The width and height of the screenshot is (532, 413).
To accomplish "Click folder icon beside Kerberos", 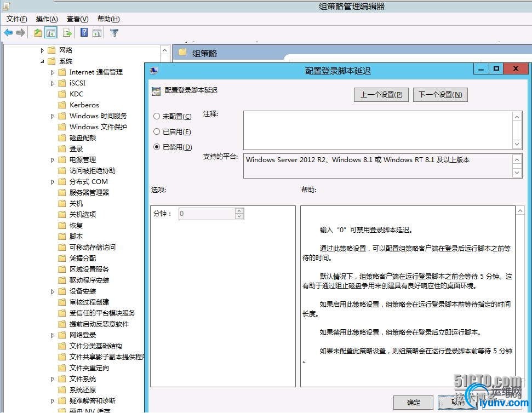I will [62, 105].
